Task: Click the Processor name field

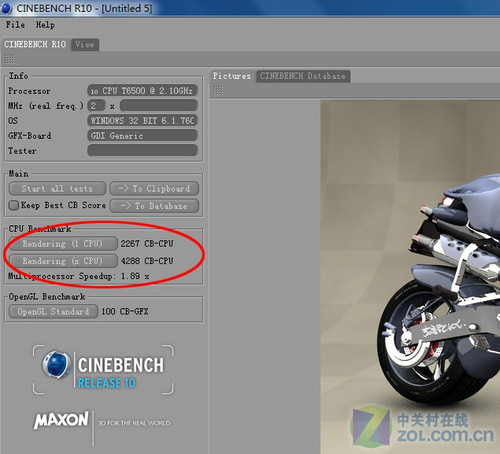Action: (x=142, y=91)
